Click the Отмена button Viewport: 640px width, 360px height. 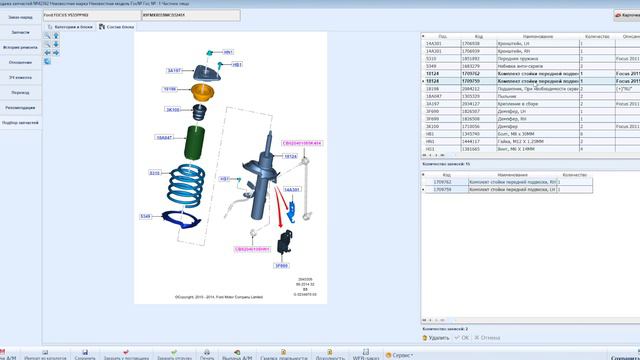tap(487, 338)
